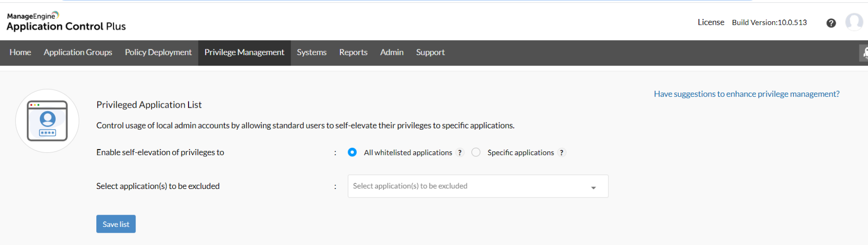Show help tooltip for Specific applications
868x245 pixels.
(x=561, y=153)
